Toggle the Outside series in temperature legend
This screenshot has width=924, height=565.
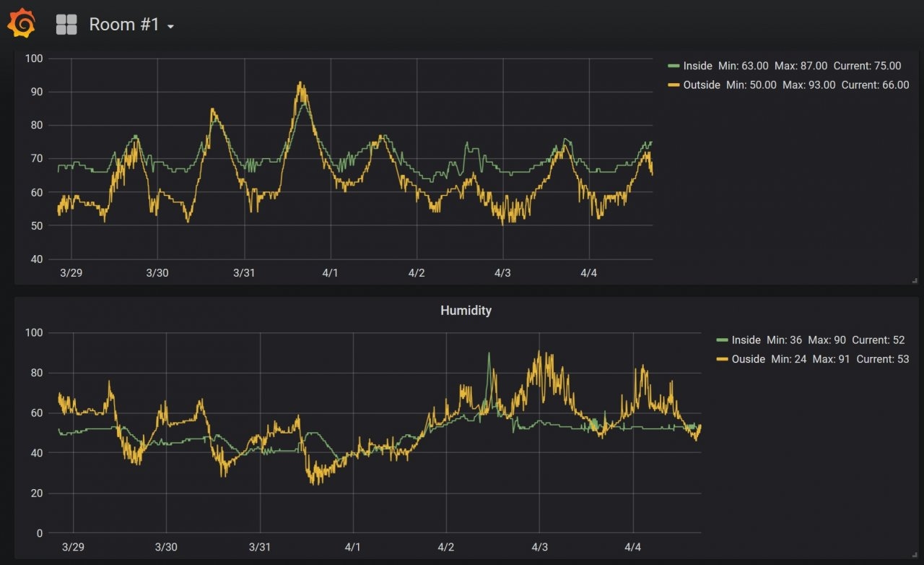coord(702,85)
